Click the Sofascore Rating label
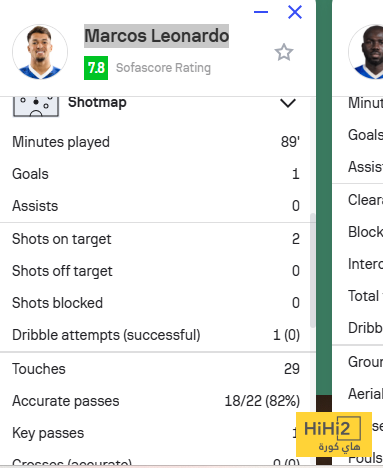 (x=163, y=68)
